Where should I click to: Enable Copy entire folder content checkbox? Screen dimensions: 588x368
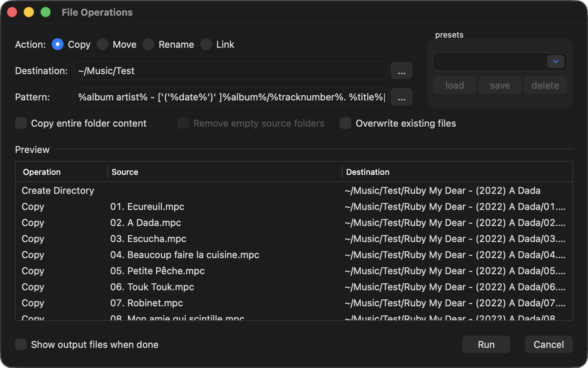(x=21, y=123)
